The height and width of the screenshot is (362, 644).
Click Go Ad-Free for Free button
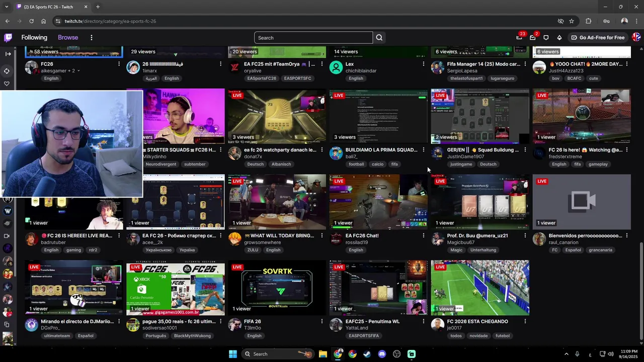click(598, 38)
